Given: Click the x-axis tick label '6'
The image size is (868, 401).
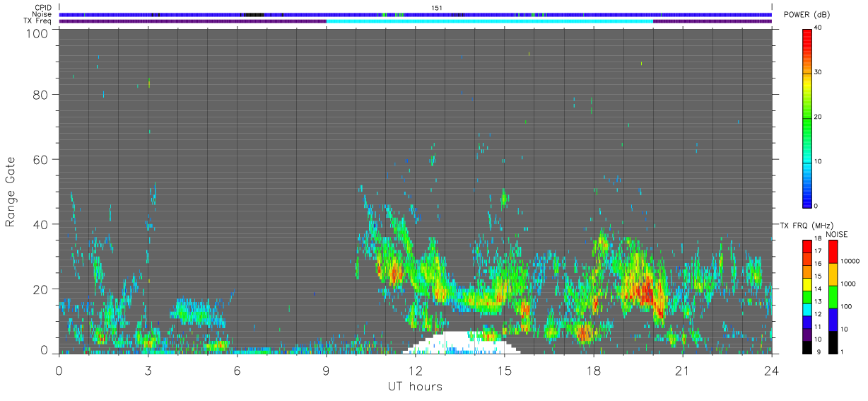Looking at the screenshot, I should [237, 370].
